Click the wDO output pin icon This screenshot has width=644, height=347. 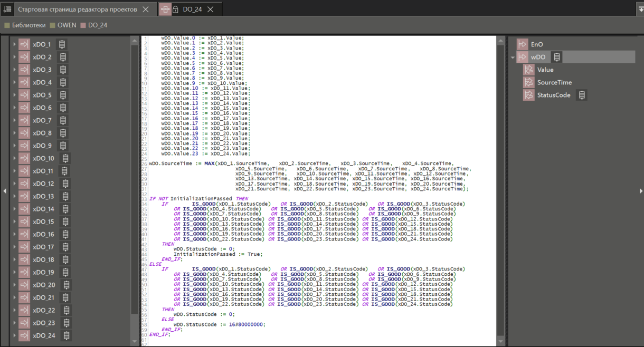click(x=523, y=57)
